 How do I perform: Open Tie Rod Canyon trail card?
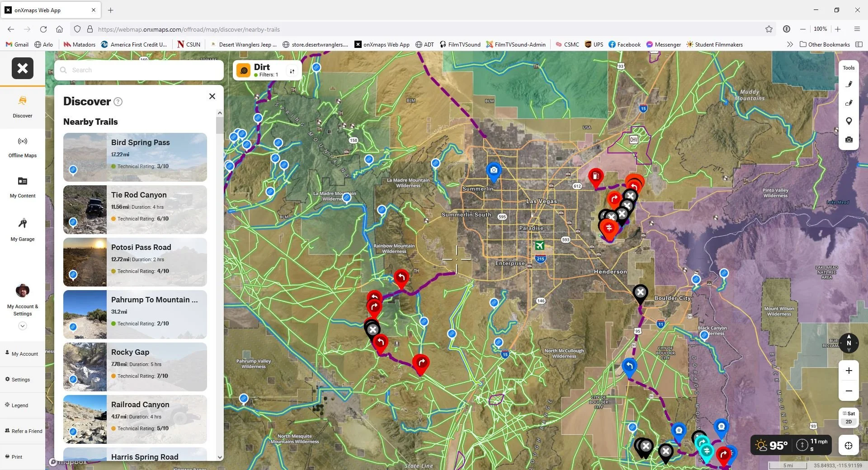pyautogui.click(x=135, y=210)
